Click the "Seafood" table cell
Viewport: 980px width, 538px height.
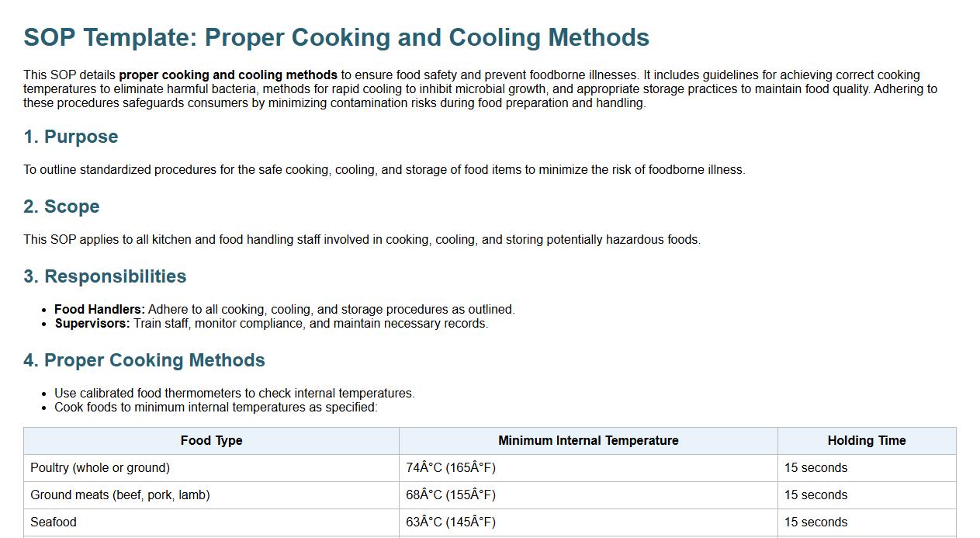tap(54, 522)
